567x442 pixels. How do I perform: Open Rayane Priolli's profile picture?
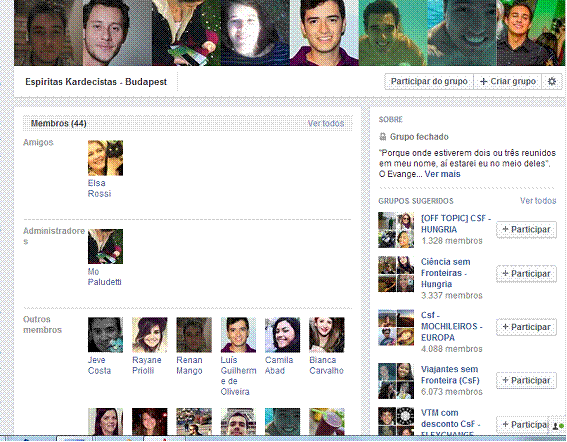150,335
